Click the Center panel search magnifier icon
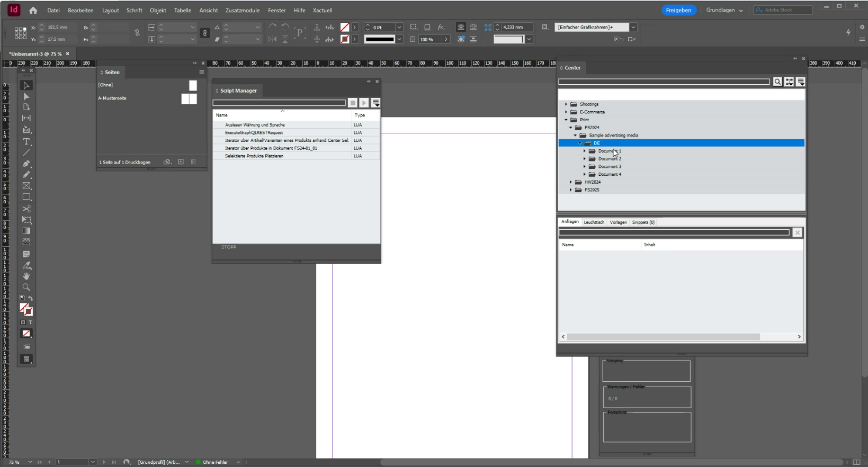 (x=777, y=82)
